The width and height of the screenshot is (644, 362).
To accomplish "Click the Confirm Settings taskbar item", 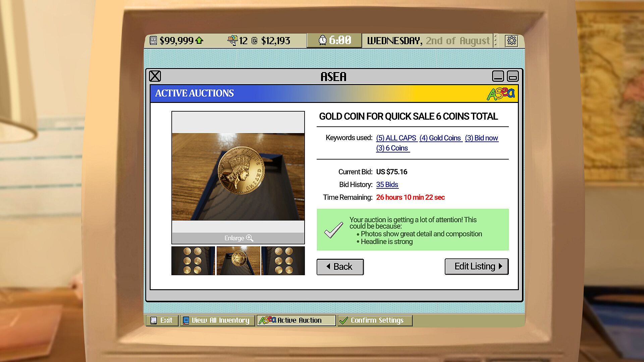I will pos(375,320).
